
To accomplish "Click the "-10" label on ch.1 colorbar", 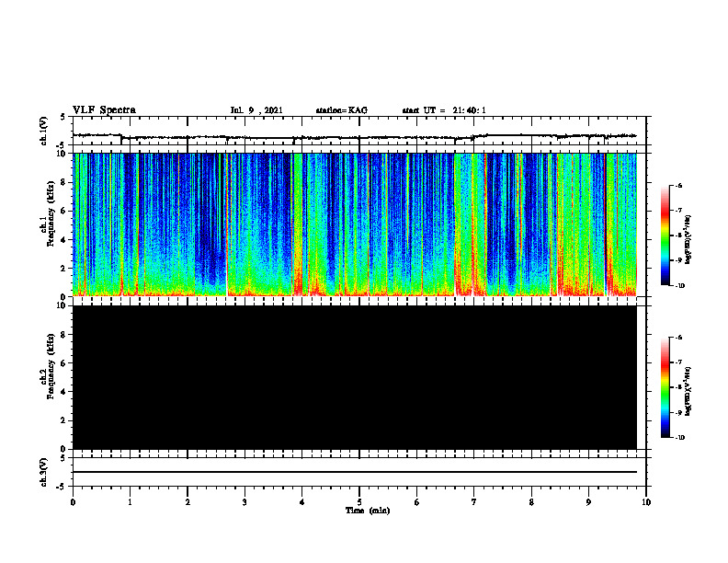I will (x=679, y=286).
